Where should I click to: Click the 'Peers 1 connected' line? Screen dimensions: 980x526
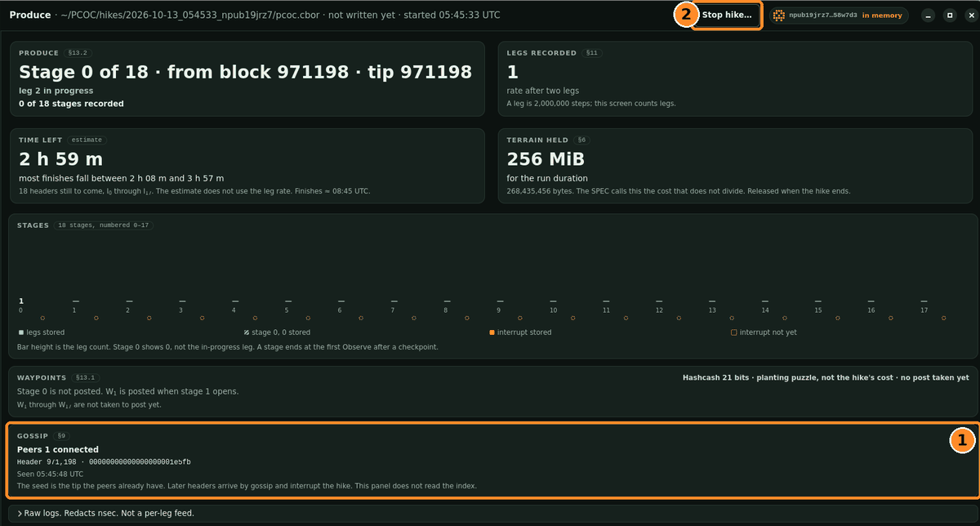(x=58, y=449)
